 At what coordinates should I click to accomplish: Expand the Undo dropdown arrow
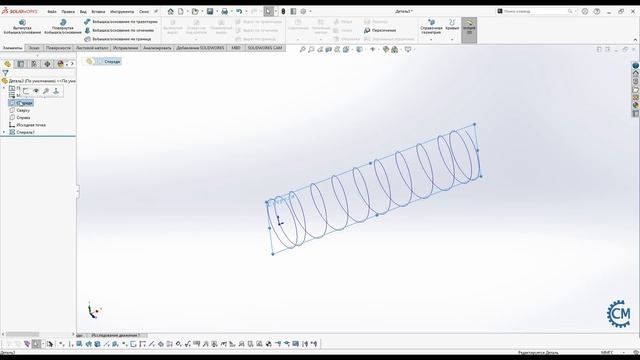[246, 11]
